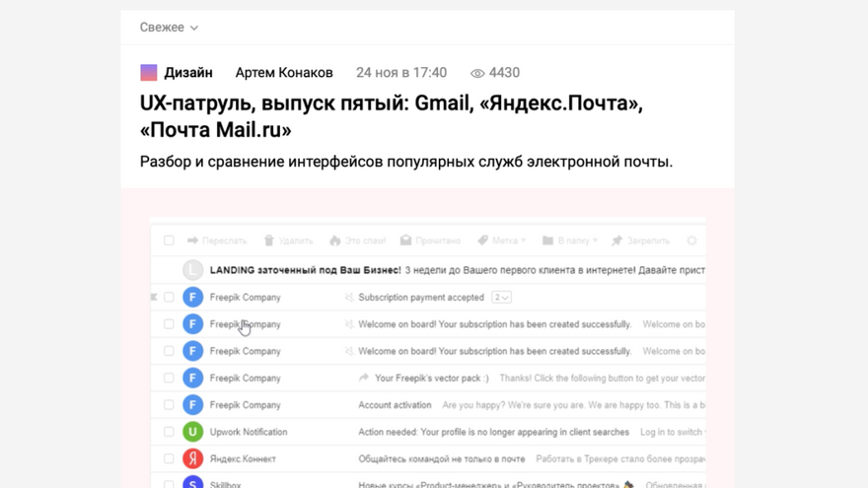Check the Яндекс.Коннект email checkbox
Screen dimensions: 868x488
coord(169,458)
